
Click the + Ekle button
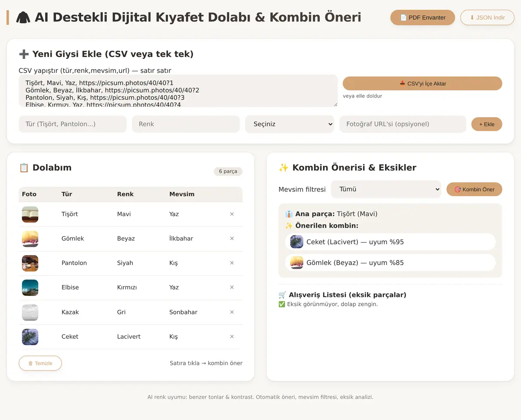coord(487,124)
